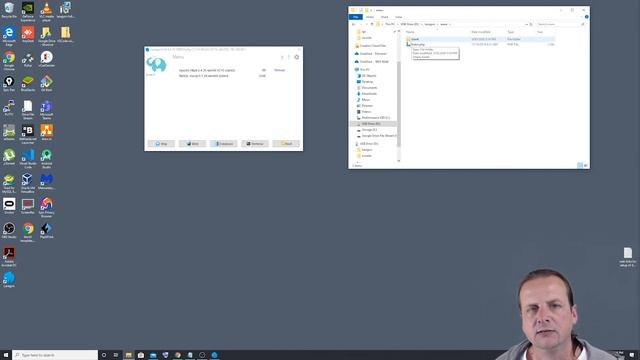Open VLC media player desktop icon
This screenshot has width=640, height=360.
coord(47,11)
